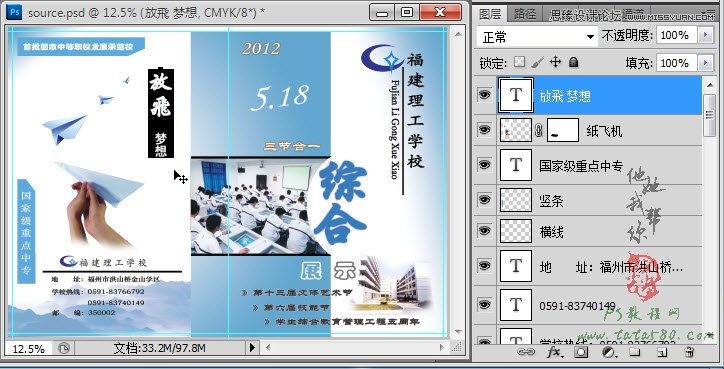Screen dimensions: 724x369
Task: Click the round icon beside the zoom field
Action: coord(64,348)
